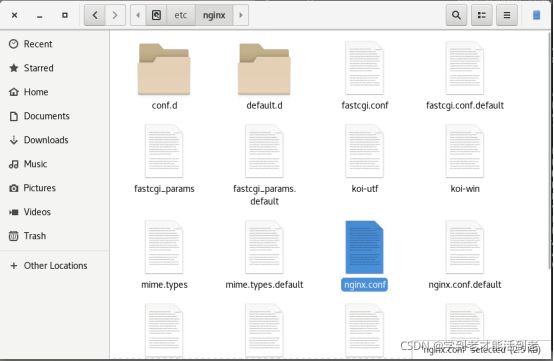Select the koi-utf file icon
Image resolution: width=554 pixels, height=361 pixels.
(x=365, y=151)
